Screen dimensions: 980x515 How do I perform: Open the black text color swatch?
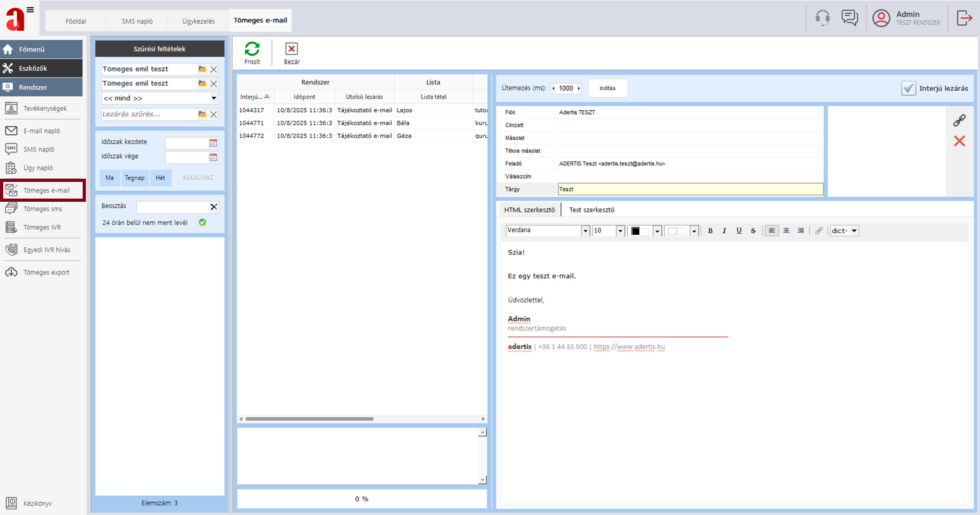(x=636, y=231)
